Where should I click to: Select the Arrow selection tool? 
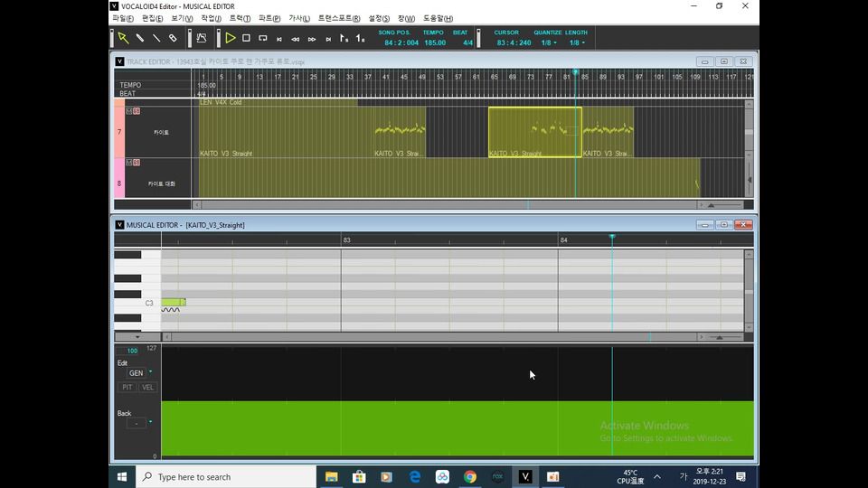tap(123, 38)
